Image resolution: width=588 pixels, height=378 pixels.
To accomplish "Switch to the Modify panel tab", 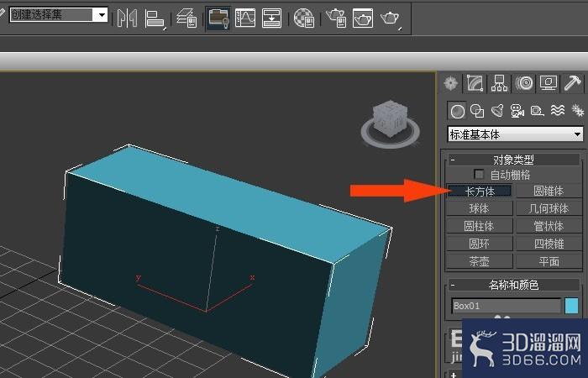I will coord(475,83).
